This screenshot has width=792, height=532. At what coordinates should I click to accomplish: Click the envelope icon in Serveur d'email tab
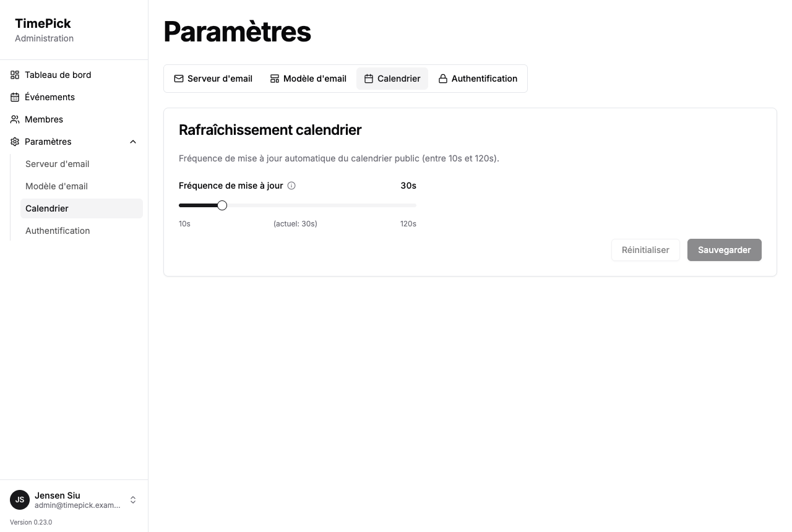click(179, 79)
